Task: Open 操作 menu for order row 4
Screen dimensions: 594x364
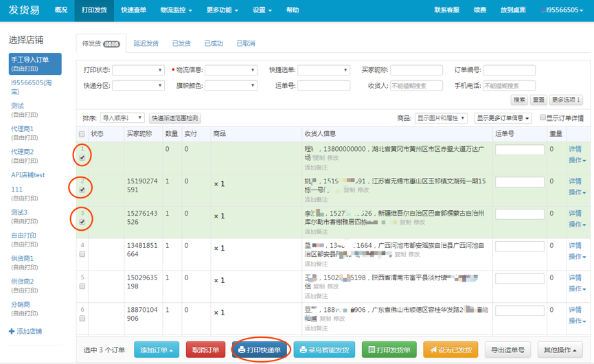Action: click(x=578, y=257)
